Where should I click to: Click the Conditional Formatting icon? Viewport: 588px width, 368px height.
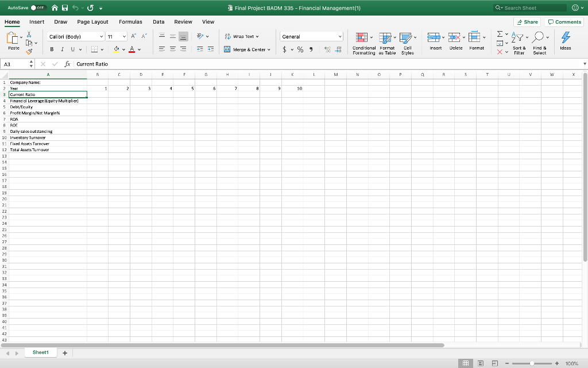362,38
